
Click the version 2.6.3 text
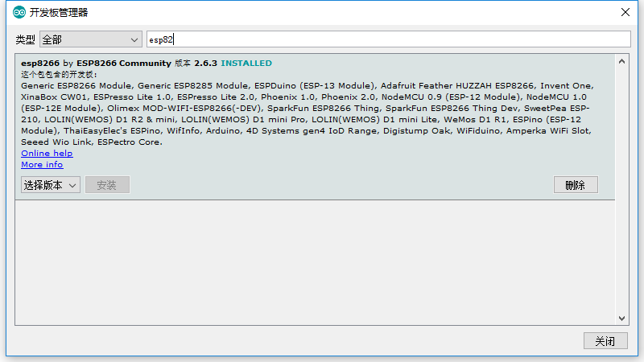[x=205, y=64]
